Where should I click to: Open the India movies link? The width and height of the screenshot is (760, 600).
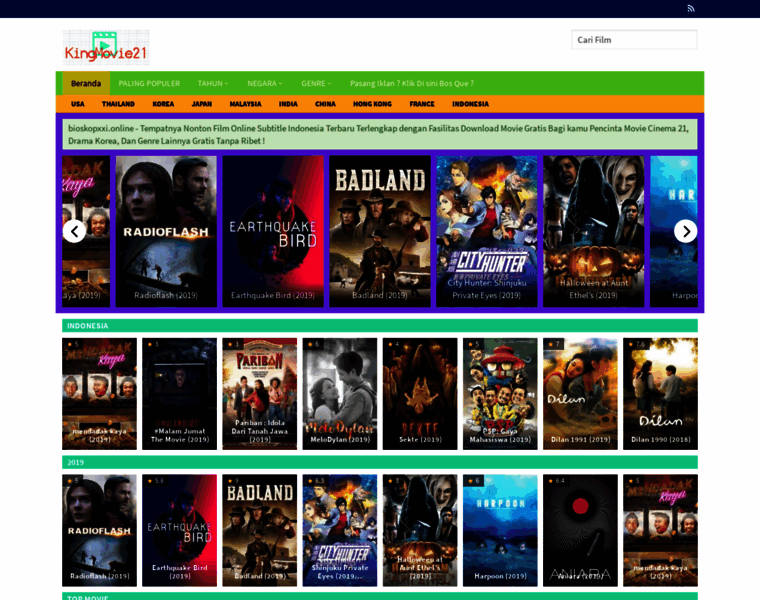288,104
